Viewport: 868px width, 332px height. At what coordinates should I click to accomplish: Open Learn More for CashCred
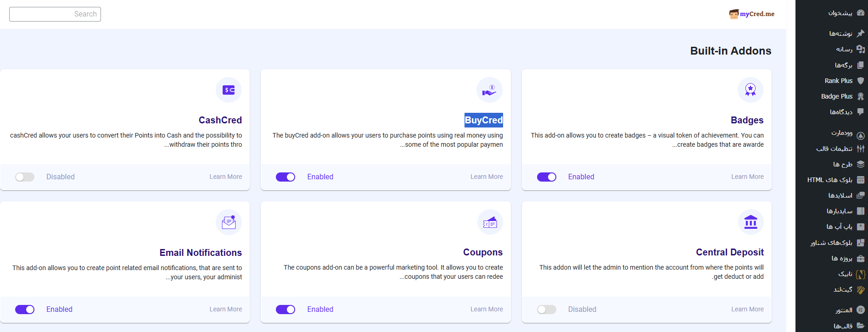pos(226,177)
